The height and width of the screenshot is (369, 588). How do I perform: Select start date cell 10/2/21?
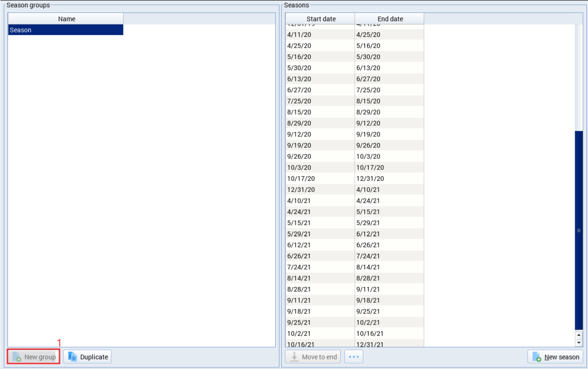click(320, 333)
